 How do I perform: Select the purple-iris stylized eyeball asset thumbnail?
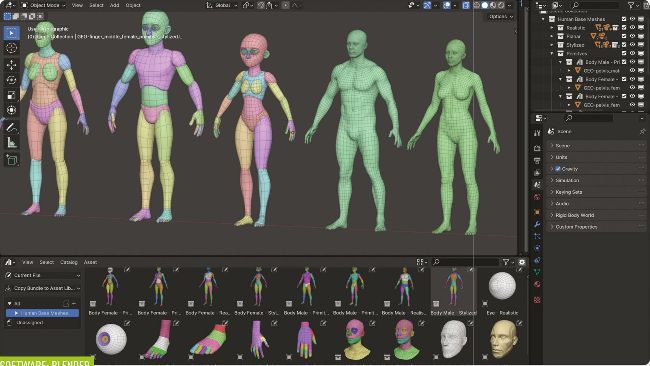(x=111, y=339)
